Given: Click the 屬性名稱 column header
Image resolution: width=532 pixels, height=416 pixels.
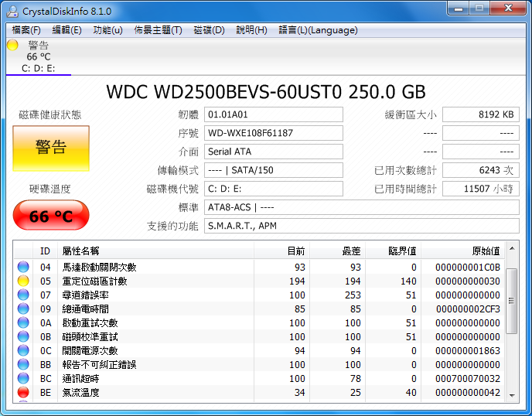Looking at the screenshot, I should coord(155,251).
